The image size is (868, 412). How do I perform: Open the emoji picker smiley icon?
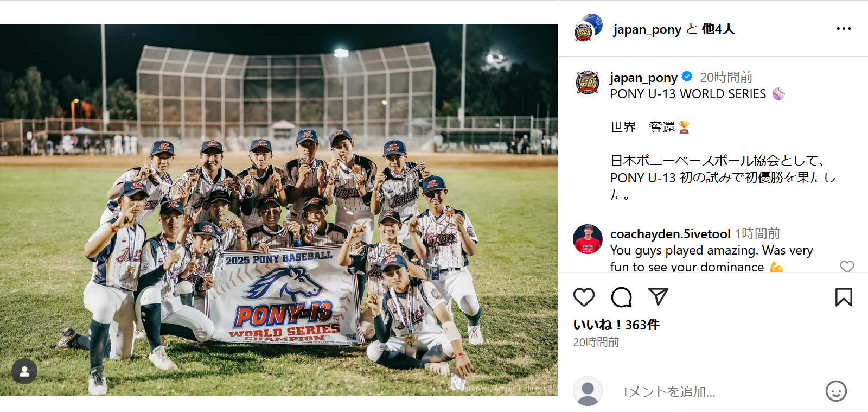(836, 391)
